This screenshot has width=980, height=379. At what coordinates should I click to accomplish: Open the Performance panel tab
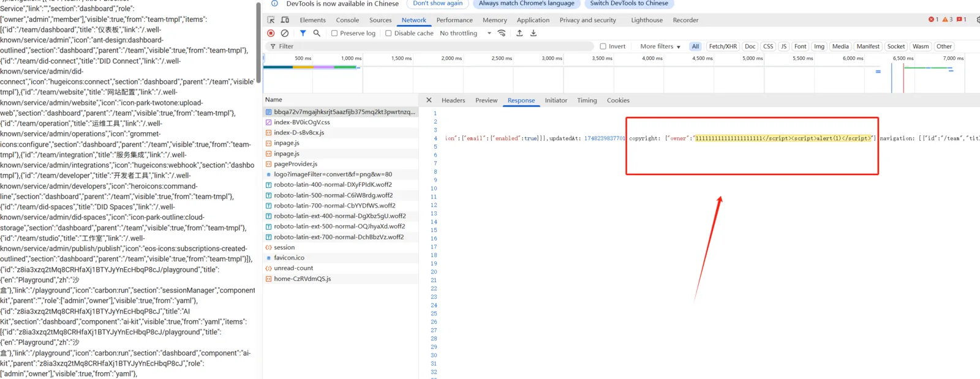tap(454, 20)
